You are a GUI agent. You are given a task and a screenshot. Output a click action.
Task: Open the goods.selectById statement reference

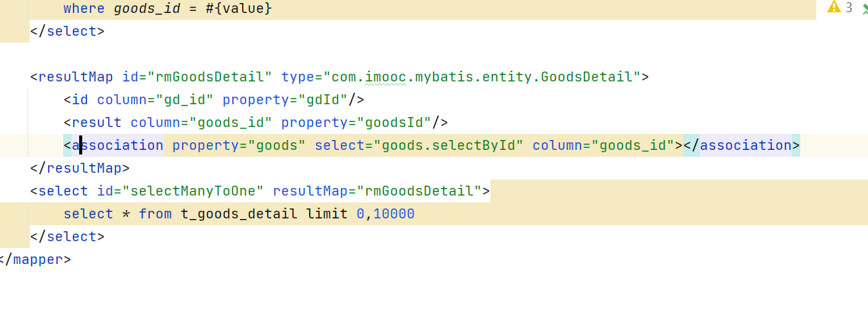[x=448, y=145]
